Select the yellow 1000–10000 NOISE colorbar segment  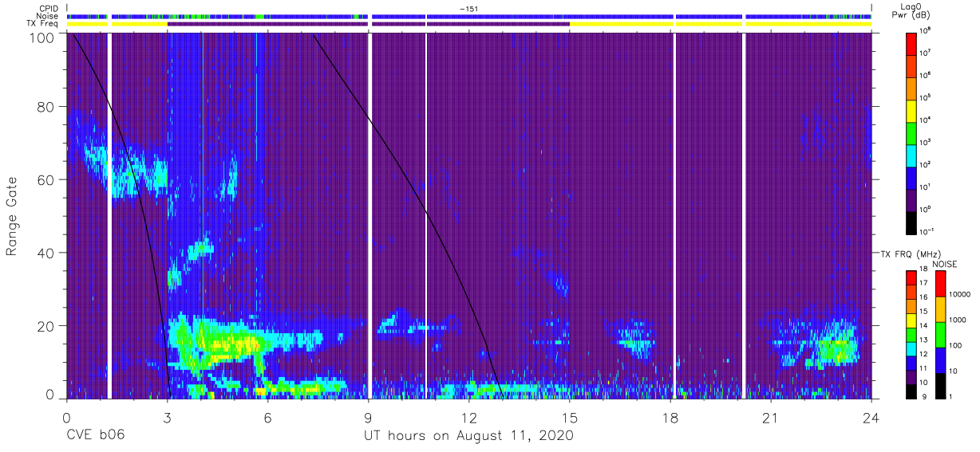tap(939, 309)
